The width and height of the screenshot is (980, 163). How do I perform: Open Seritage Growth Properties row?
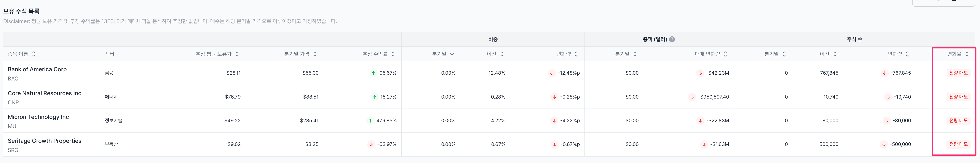pyautogui.click(x=44, y=141)
